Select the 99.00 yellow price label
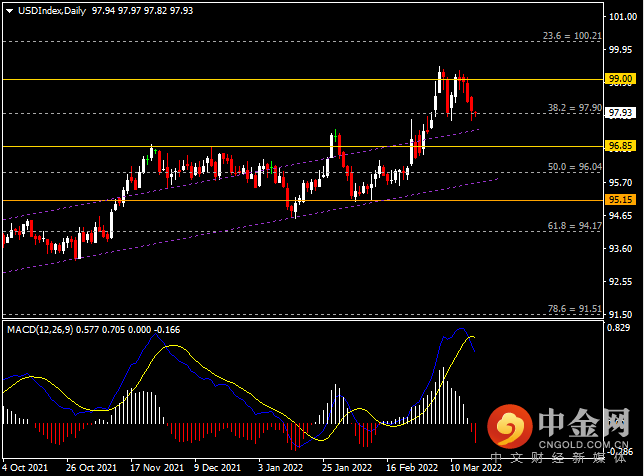 (620, 79)
